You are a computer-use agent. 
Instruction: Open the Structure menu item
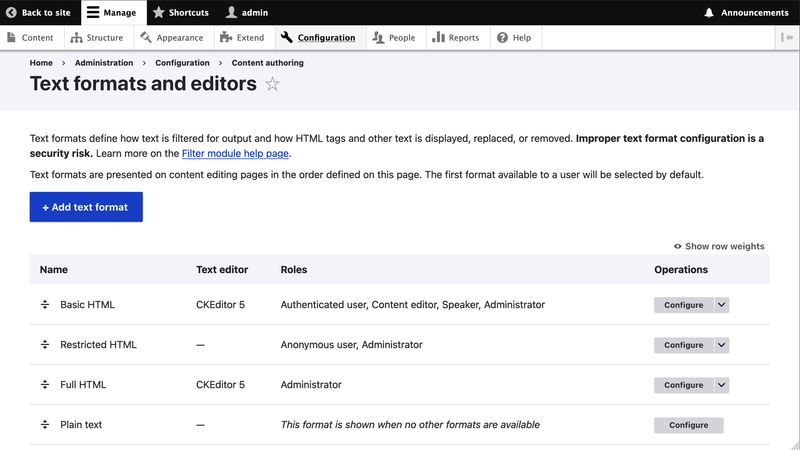coord(97,38)
